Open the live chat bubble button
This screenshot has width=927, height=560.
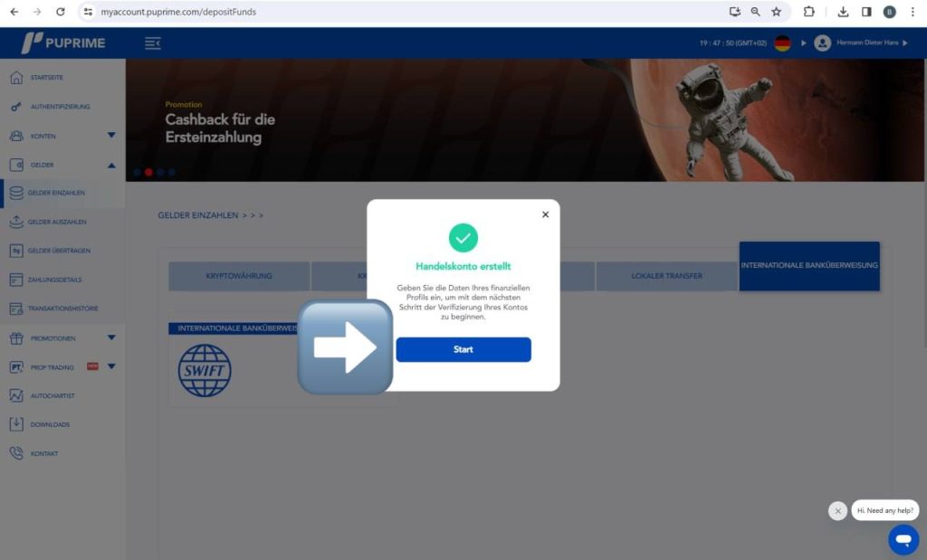(903, 540)
